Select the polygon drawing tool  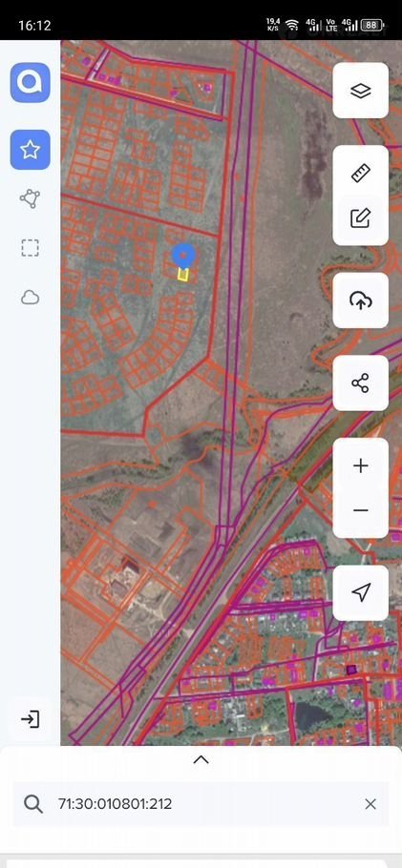click(30, 198)
